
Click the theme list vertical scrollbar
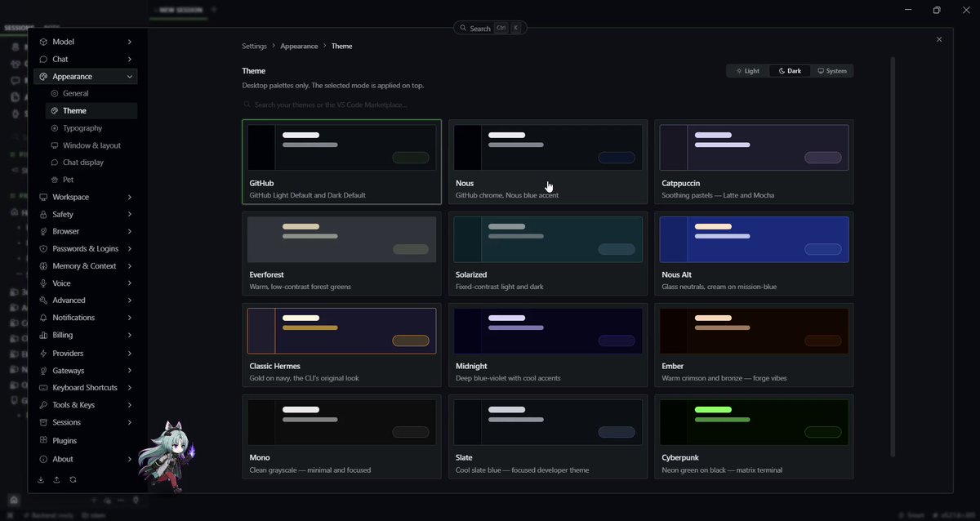(893, 257)
